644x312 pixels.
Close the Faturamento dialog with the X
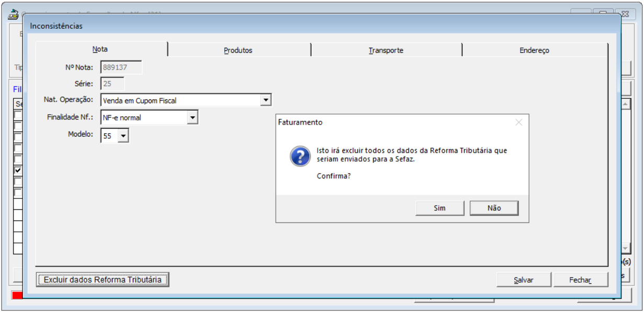[x=518, y=122]
